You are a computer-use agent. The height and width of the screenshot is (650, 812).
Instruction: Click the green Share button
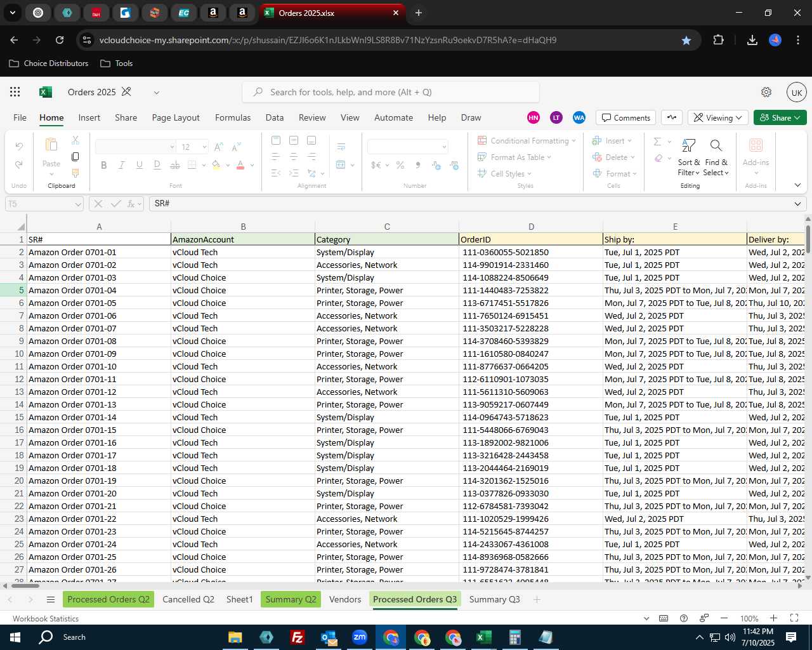point(780,117)
